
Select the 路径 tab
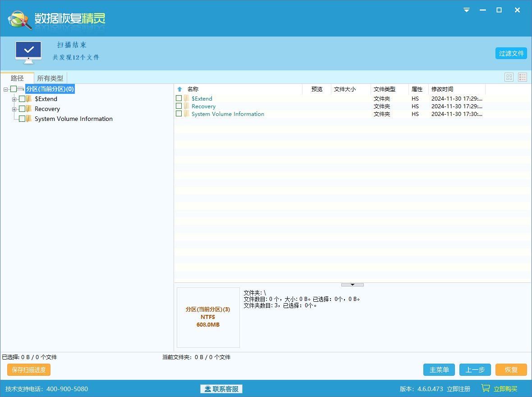point(17,78)
